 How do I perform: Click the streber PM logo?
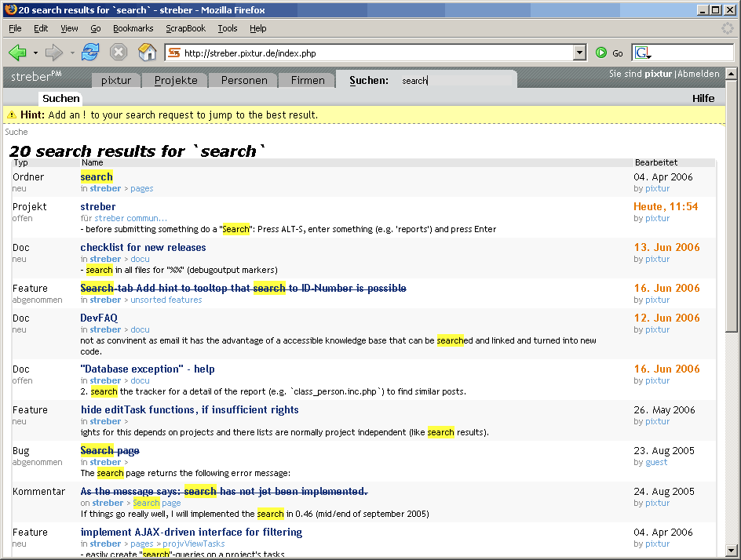coord(36,76)
